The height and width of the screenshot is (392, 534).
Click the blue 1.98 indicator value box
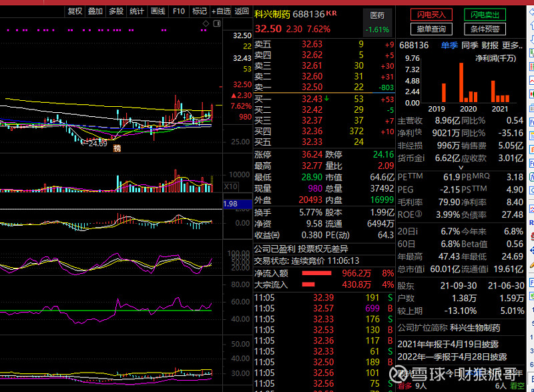238,204
